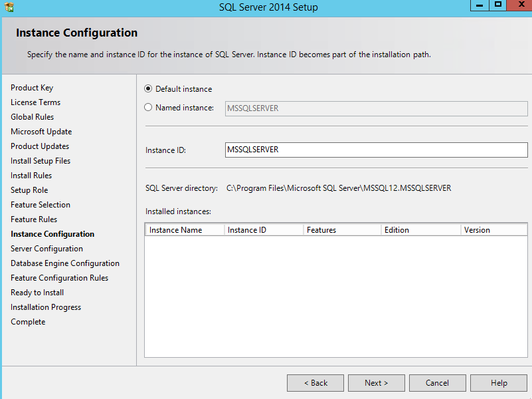Minimize the SQL Server Setup window
The height and width of the screenshot is (399, 532).
point(480,5)
